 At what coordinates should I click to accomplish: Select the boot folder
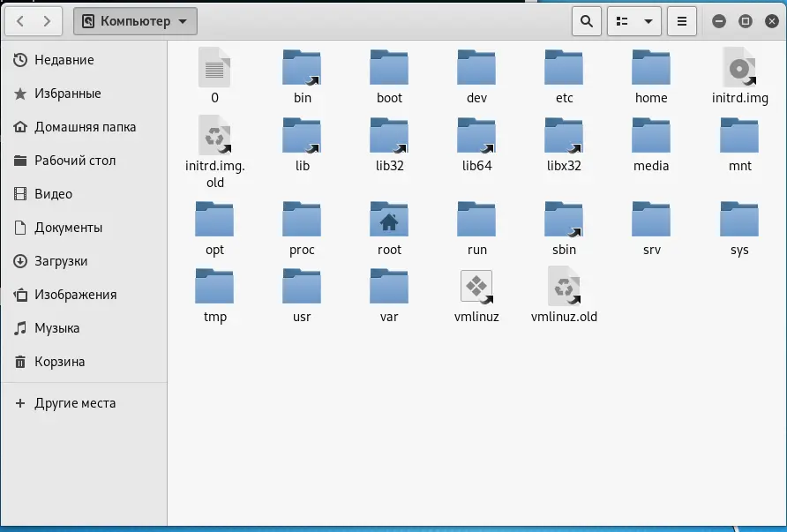pyautogui.click(x=389, y=75)
